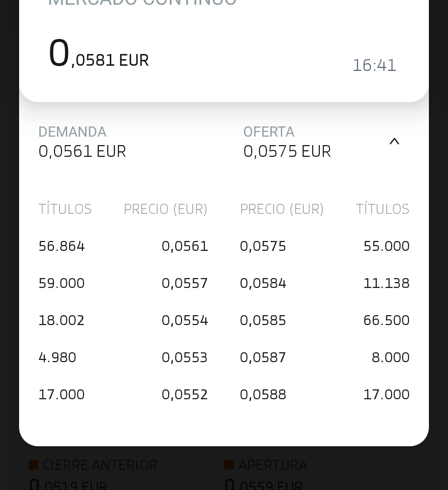Screen dimensions: 448x490
Task: Tap the offer PRECIO (EUR) header
Action: click(x=282, y=209)
